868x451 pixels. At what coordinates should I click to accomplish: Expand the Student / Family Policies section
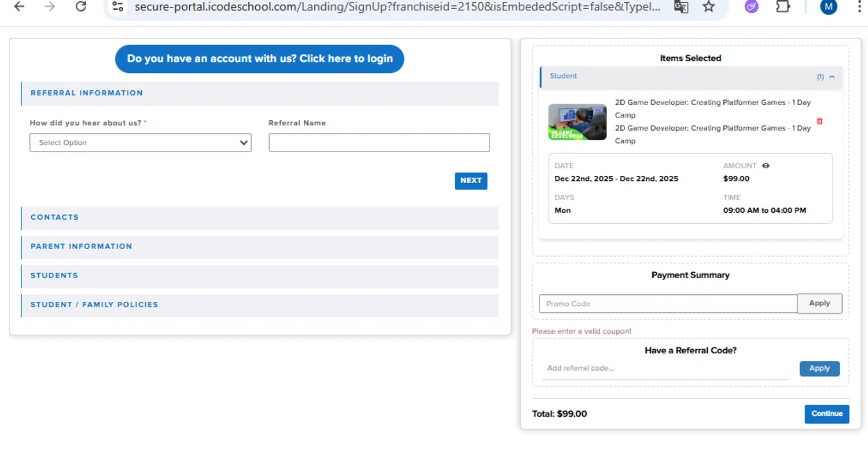(x=260, y=305)
